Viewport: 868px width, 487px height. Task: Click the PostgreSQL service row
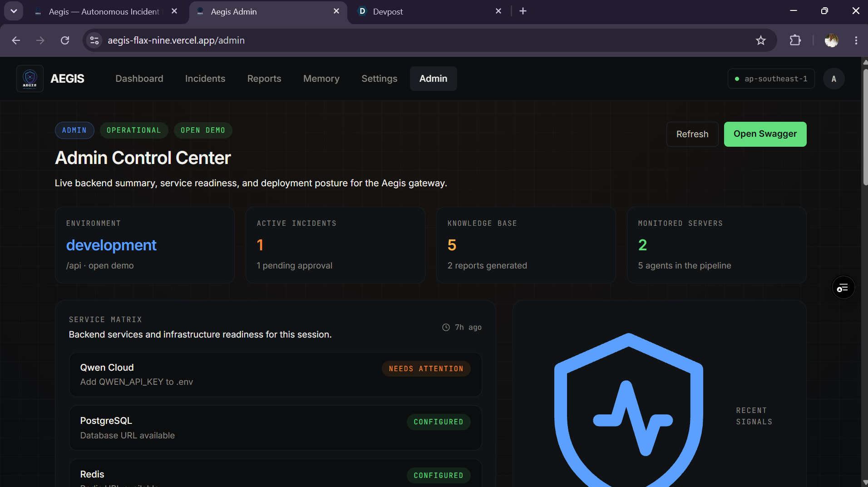tap(276, 428)
